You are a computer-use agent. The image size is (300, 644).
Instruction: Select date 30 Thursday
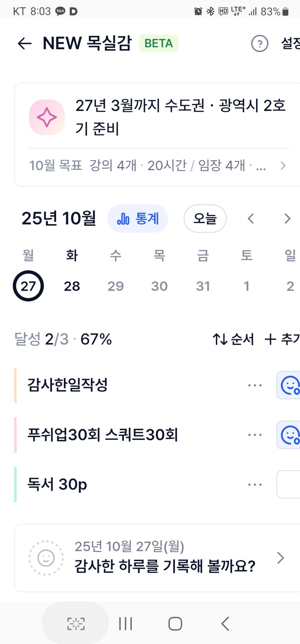159,286
